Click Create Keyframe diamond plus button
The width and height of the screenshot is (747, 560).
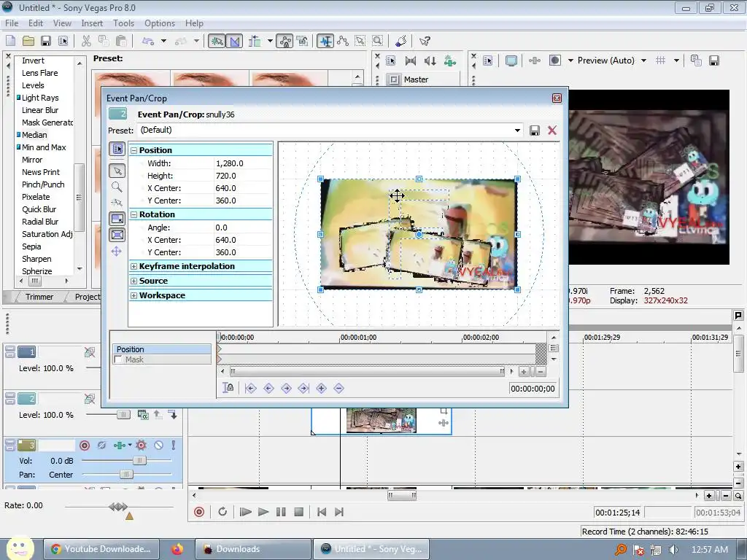[x=321, y=389]
